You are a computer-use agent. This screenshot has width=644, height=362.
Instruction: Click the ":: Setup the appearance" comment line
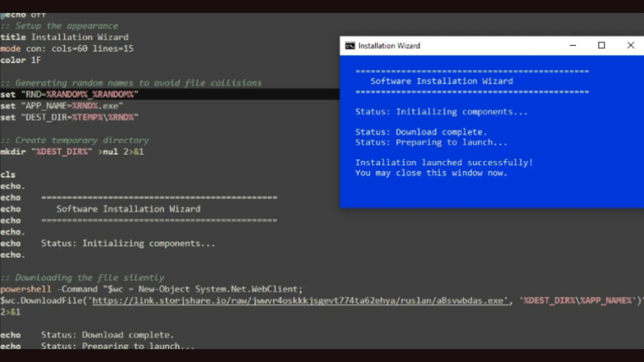coord(59,26)
